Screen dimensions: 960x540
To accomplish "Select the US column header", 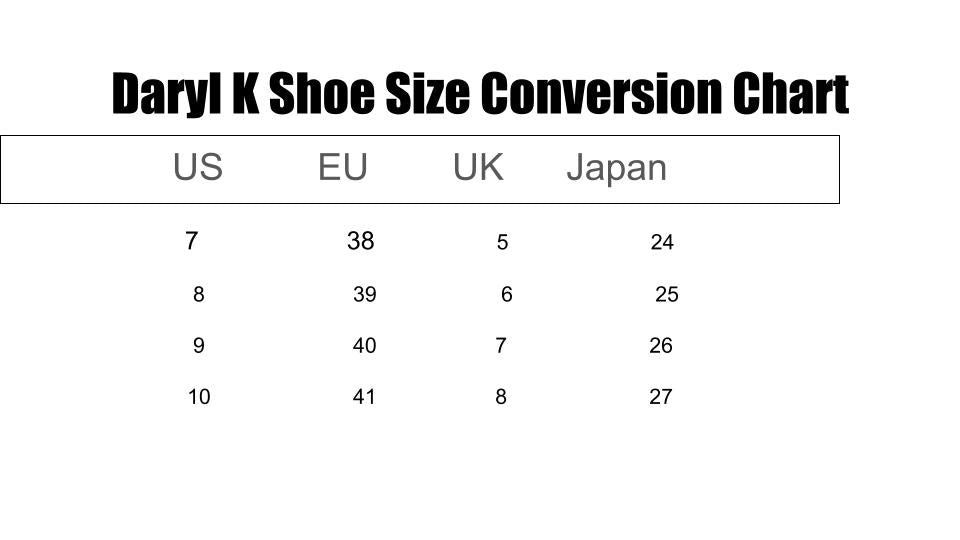I will (197, 168).
